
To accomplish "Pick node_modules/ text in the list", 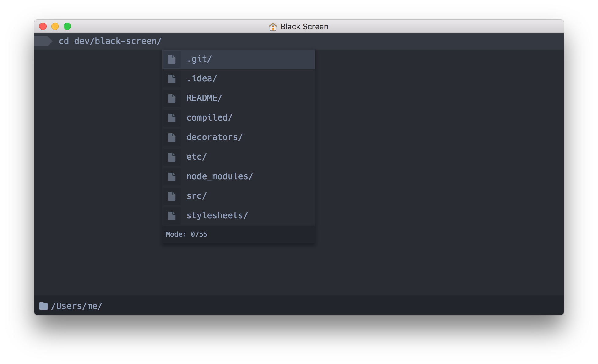I will (x=220, y=176).
